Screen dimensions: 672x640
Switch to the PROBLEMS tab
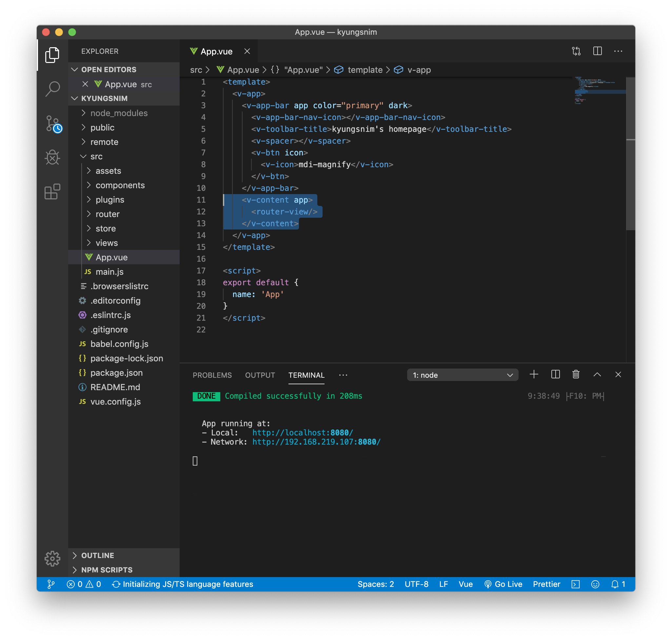[212, 375]
